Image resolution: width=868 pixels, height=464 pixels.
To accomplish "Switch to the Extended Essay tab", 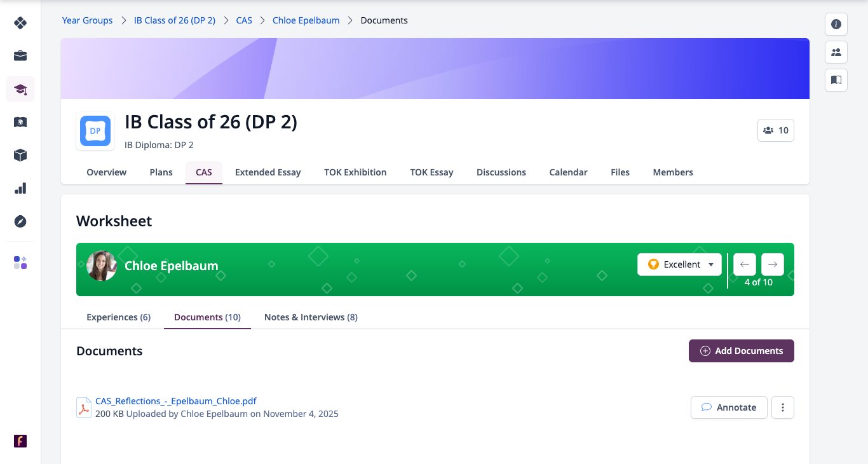I will tap(268, 172).
